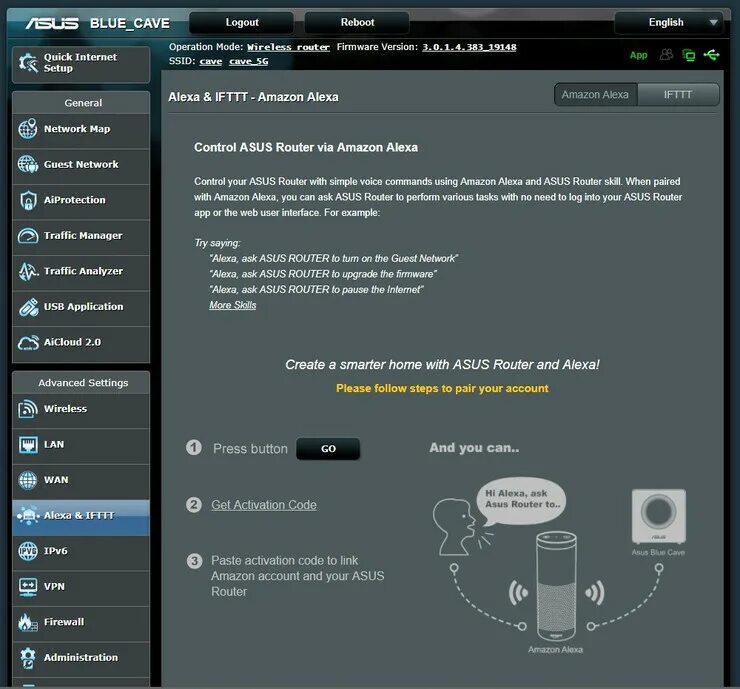Switch to the Amazon Alexa tab

pos(595,95)
